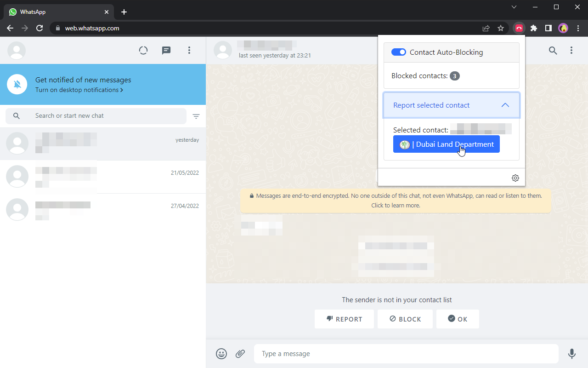Open your profile avatar in sidebar
This screenshot has width=588, height=368.
pos(17,51)
